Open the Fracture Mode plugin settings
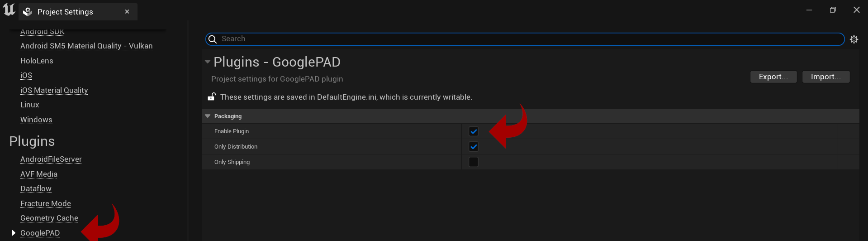 pyautogui.click(x=46, y=203)
